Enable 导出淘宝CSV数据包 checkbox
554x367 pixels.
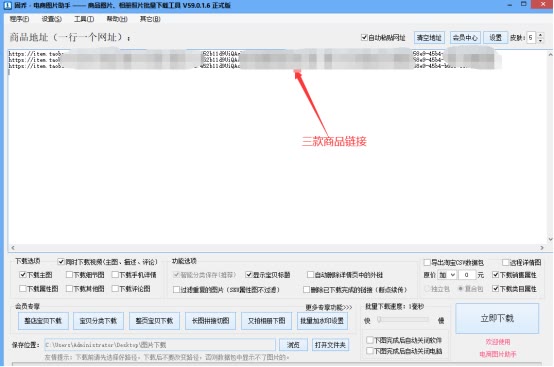point(427,262)
